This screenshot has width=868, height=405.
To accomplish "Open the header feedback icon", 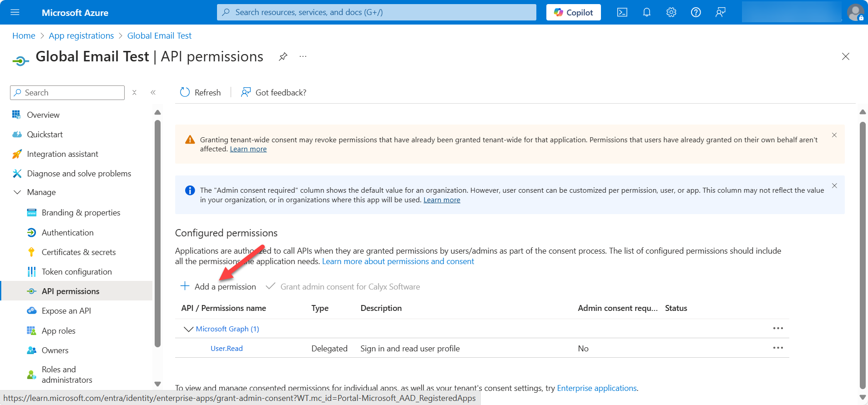I will [720, 12].
